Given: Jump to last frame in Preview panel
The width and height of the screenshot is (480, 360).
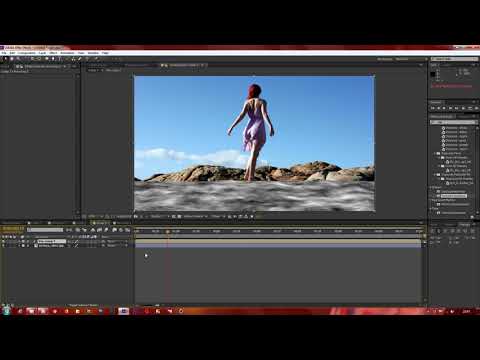Looking at the screenshot, I should (457, 108).
